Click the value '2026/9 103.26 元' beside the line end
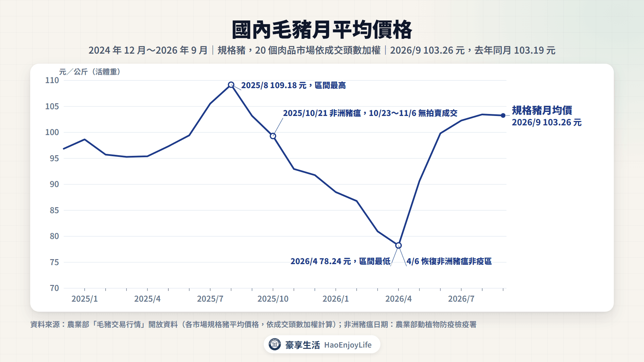644x362 pixels. pos(547,122)
